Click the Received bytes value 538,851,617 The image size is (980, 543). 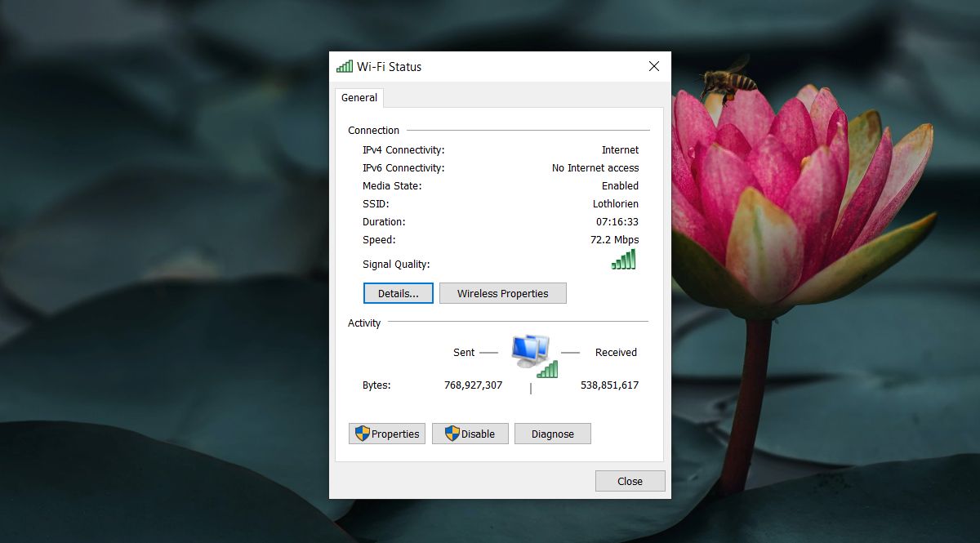(x=610, y=385)
